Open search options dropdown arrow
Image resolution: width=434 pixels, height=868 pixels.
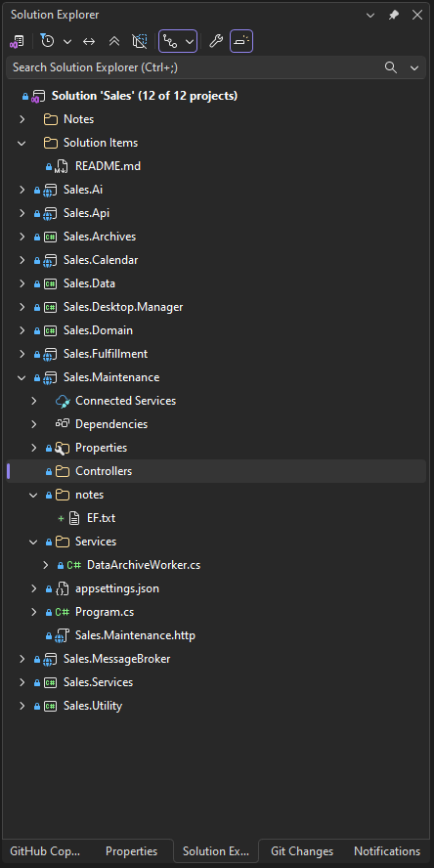(414, 67)
